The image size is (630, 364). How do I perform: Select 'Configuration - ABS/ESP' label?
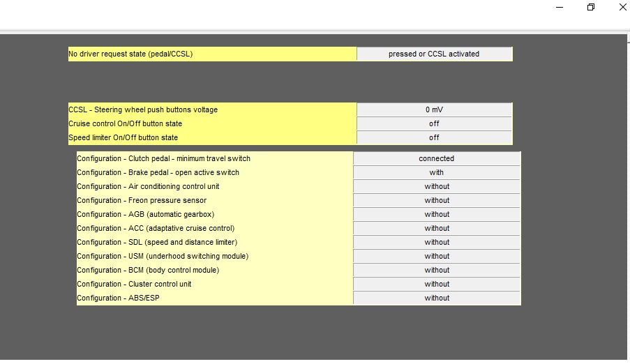118,298
